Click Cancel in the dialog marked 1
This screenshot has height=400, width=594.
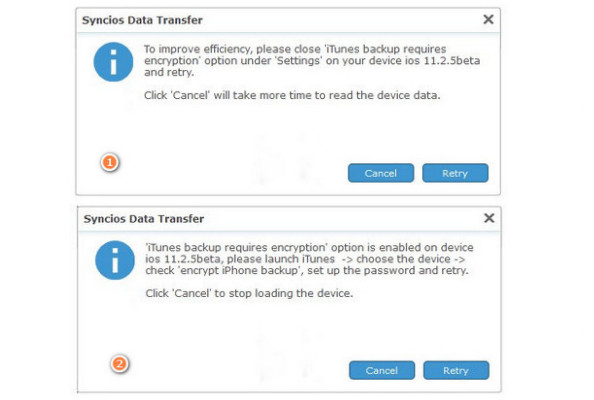click(x=381, y=173)
